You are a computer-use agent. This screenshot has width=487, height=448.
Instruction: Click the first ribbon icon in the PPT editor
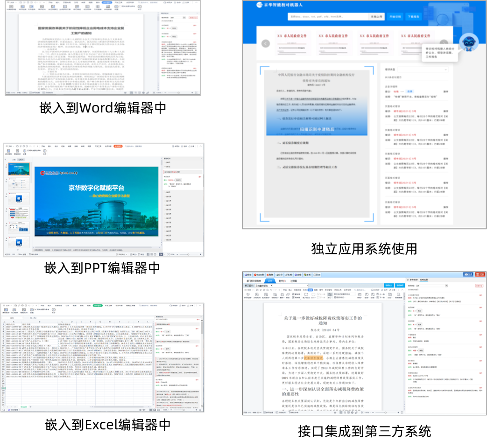[x=8, y=152]
